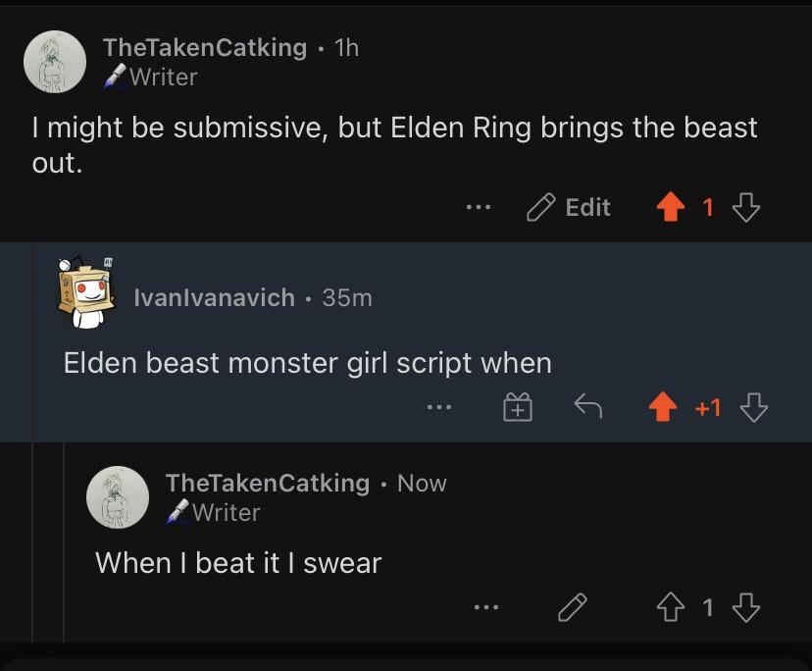Open three-dot menu on IvanIvanavich's comment
812x671 pixels.
coord(439,407)
